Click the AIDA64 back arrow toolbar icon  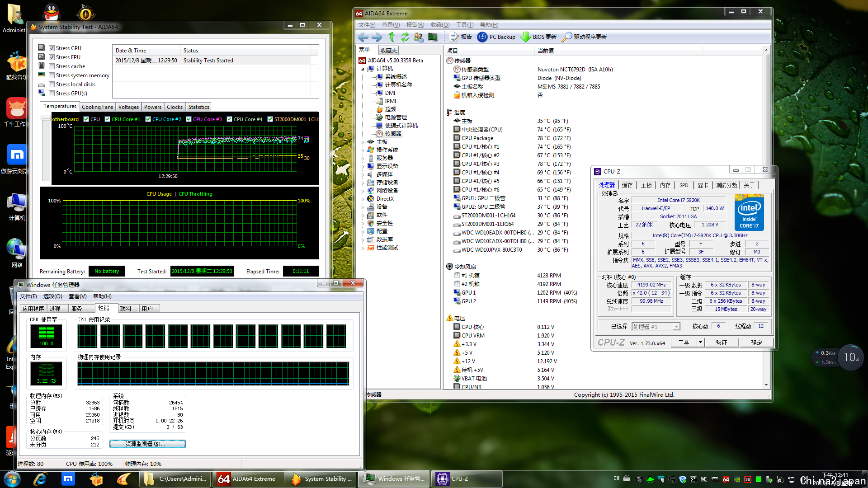point(363,37)
